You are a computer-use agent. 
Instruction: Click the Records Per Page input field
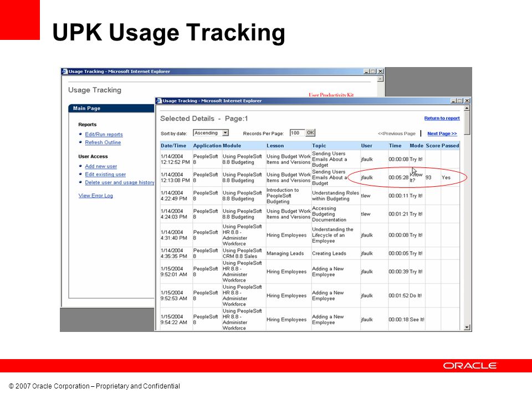coord(297,133)
